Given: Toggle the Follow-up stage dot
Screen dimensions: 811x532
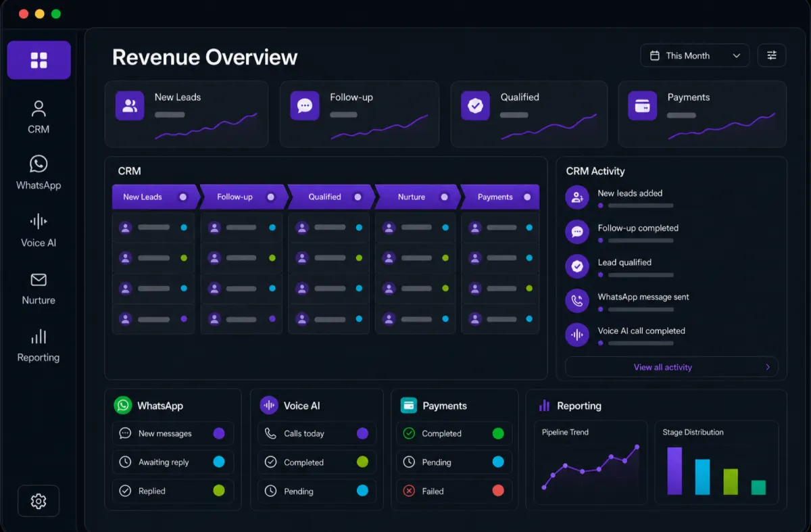Looking at the screenshot, I should point(270,197).
